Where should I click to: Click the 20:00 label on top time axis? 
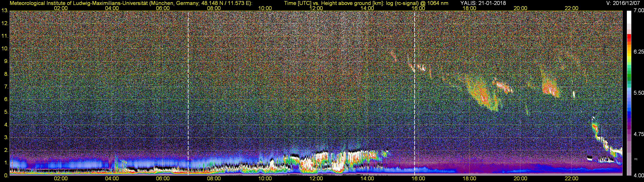521,8
